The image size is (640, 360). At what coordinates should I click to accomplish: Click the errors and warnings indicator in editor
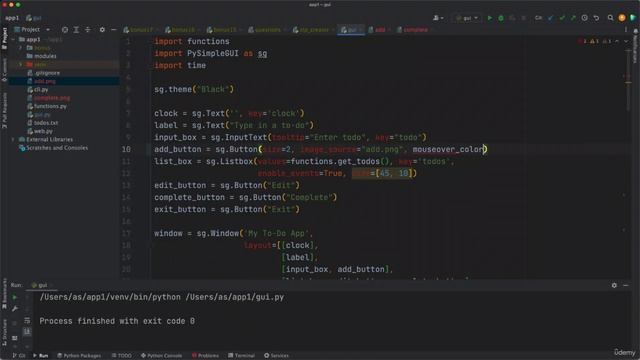pos(594,41)
